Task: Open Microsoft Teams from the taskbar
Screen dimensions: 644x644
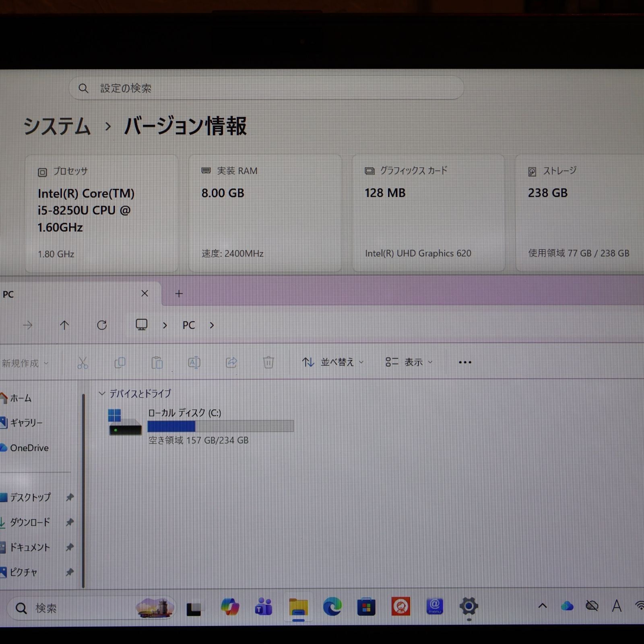Action: click(x=264, y=607)
